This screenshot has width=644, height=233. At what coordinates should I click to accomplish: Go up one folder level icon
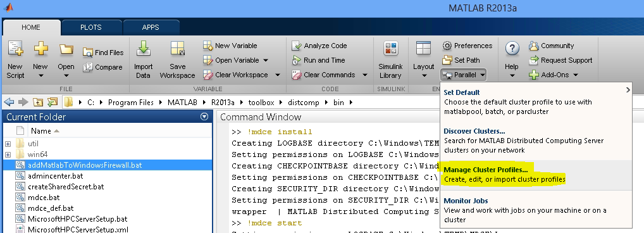pyautogui.click(x=38, y=103)
